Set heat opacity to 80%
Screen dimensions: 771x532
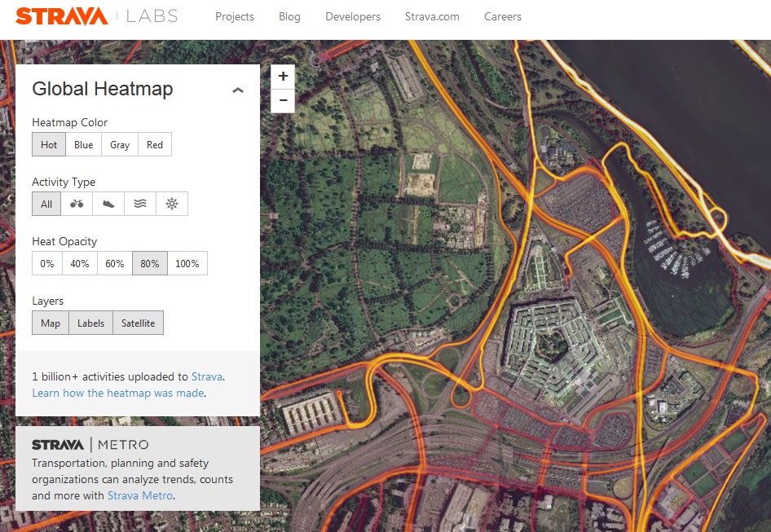(149, 263)
